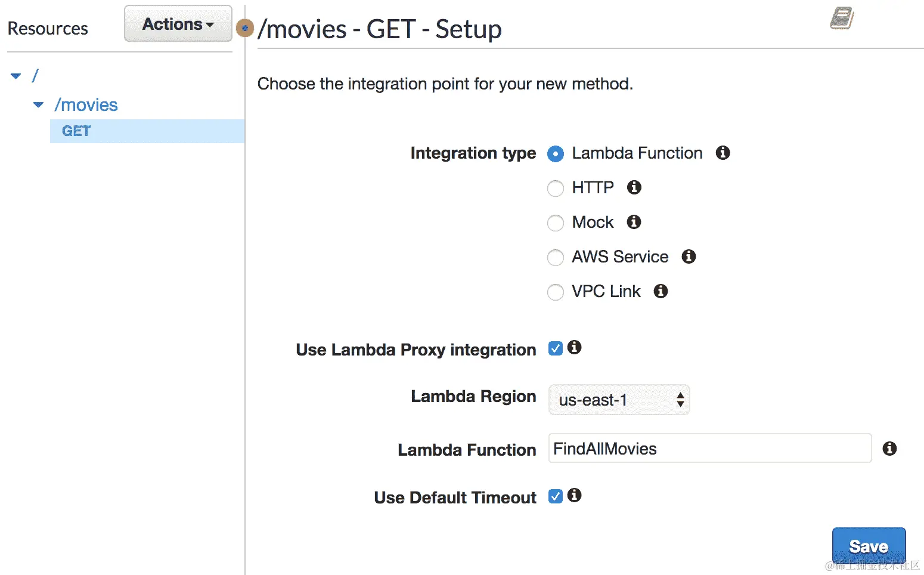This screenshot has width=924, height=575.
Task: Click info icon next to Default Timeout checkbox
Action: (x=574, y=495)
